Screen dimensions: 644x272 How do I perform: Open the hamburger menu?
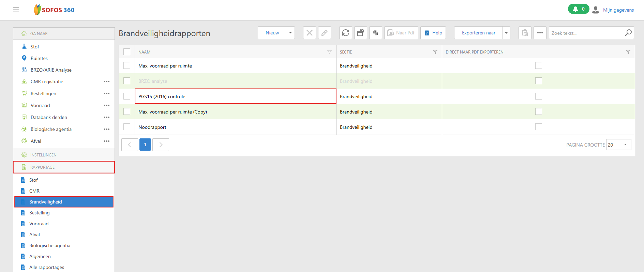(16, 10)
